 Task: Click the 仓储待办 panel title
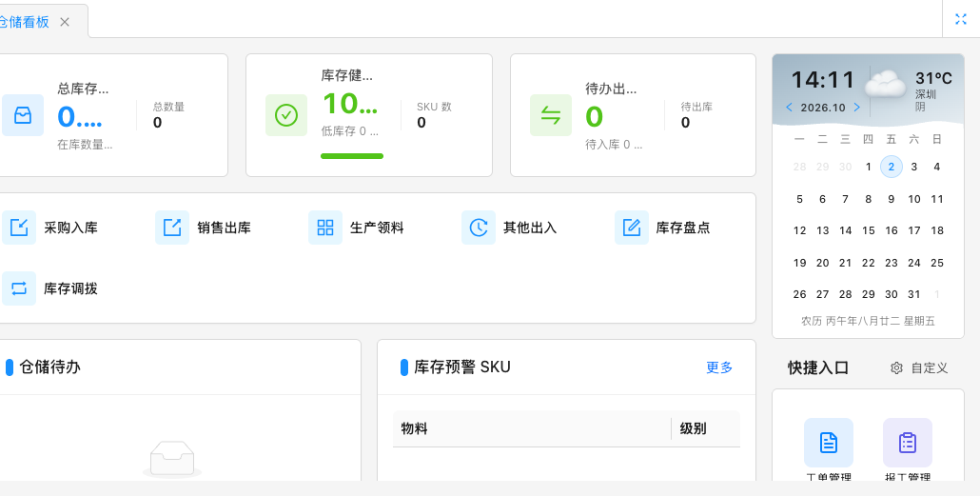(50, 367)
